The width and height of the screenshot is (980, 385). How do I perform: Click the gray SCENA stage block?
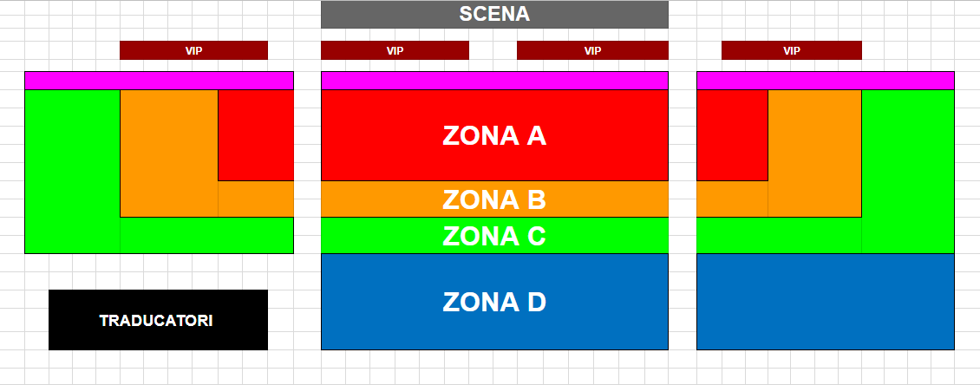(494, 15)
